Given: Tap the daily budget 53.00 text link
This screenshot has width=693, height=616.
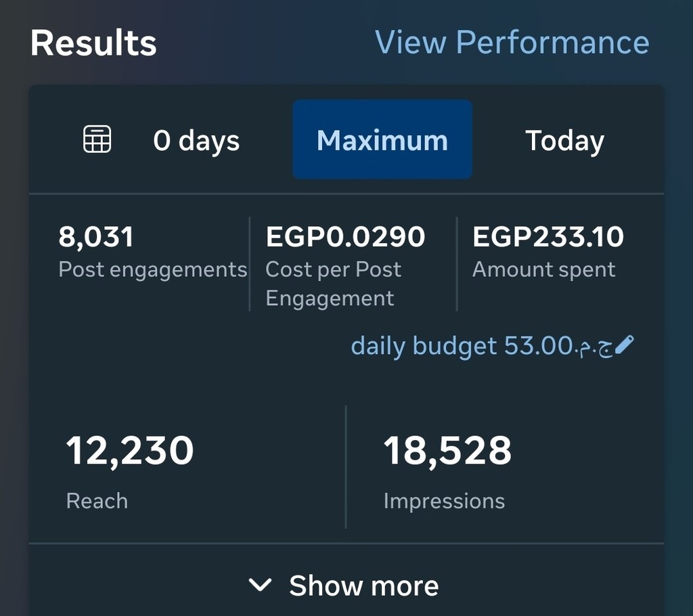Looking at the screenshot, I should pyautogui.click(x=481, y=347).
